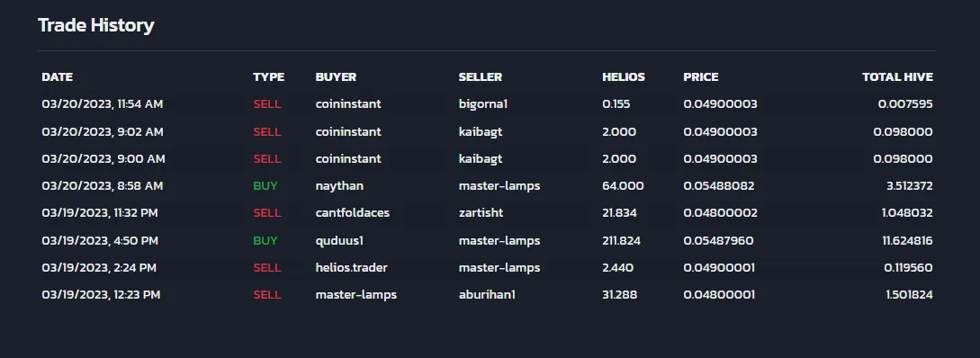Click the DATE column header
The image size is (980, 358).
pyautogui.click(x=57, y=76)
